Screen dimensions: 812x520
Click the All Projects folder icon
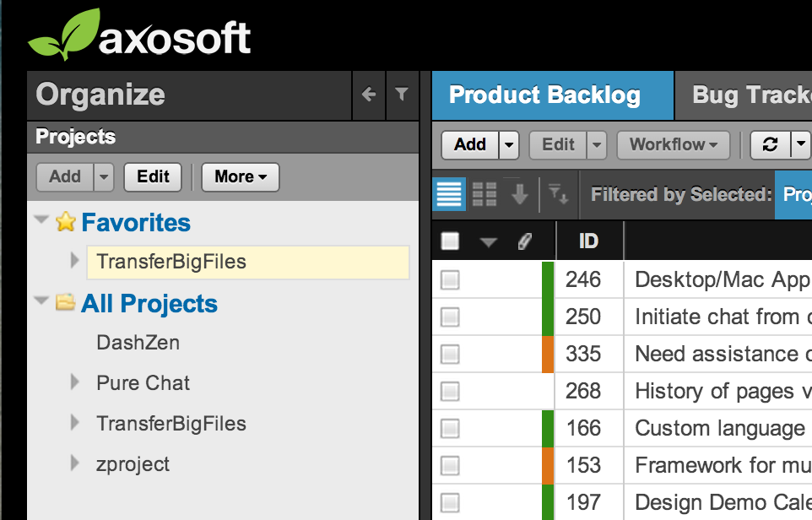point(66,302)
